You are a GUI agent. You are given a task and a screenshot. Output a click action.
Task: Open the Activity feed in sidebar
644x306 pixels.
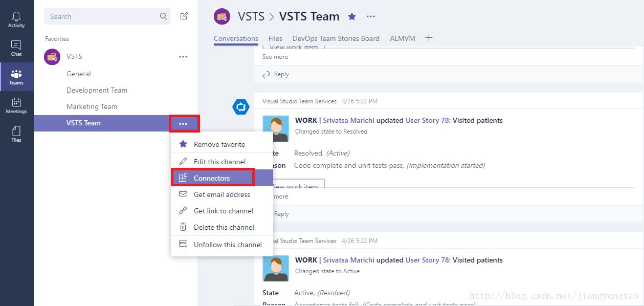point(16,19)
